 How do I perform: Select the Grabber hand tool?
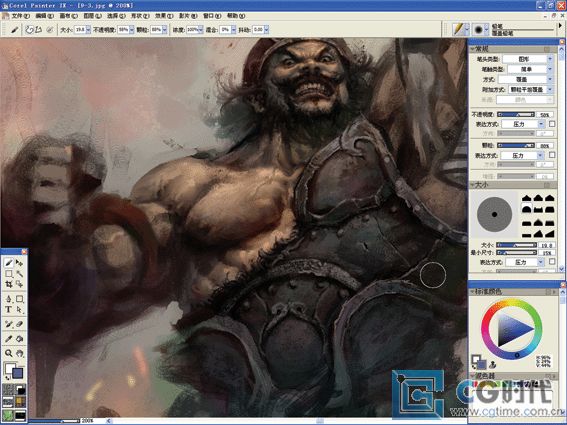point(20,353)
